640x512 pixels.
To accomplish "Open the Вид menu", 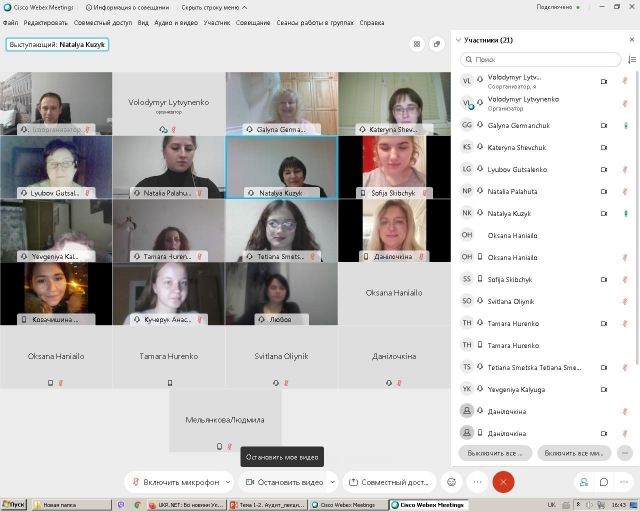I will coord(143,23).
